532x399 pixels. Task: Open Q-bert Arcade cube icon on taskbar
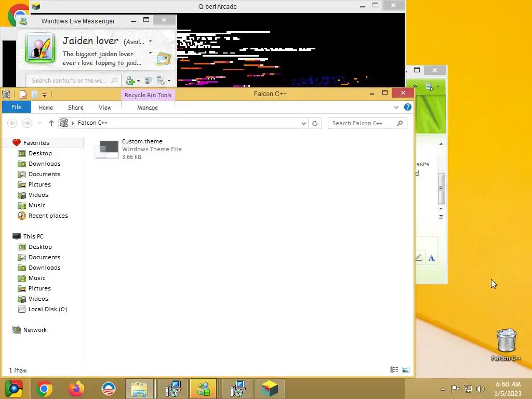[270, 389]
